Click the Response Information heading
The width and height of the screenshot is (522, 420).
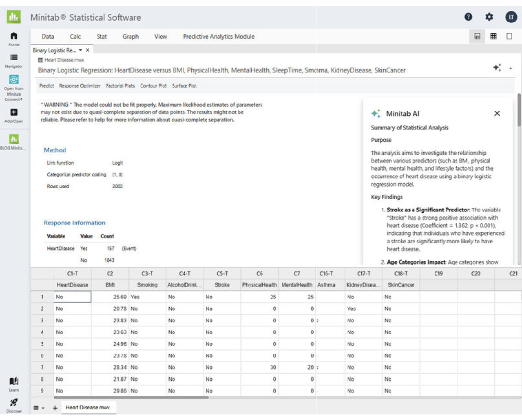pos(75,223)
